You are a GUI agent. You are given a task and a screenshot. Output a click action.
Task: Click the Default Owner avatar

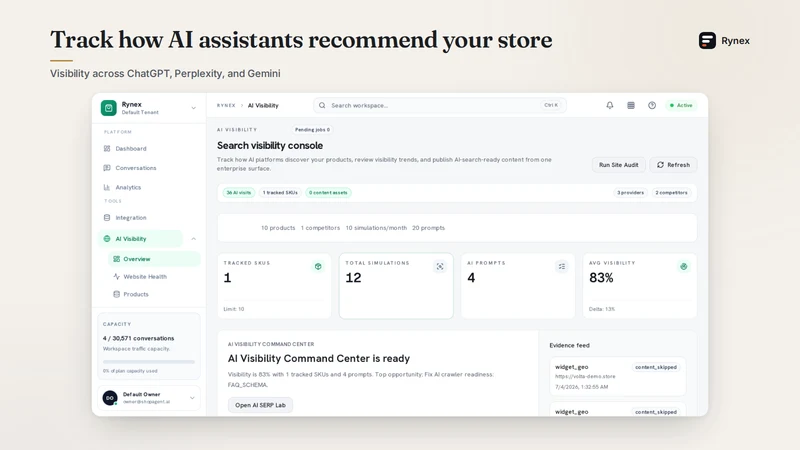click(110, 397)
